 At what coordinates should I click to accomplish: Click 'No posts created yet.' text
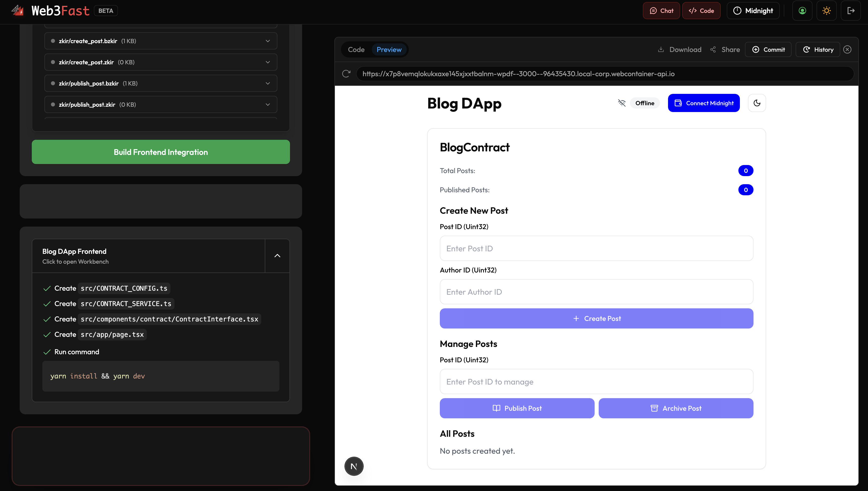pyautogui.click(x=477, y=451)
